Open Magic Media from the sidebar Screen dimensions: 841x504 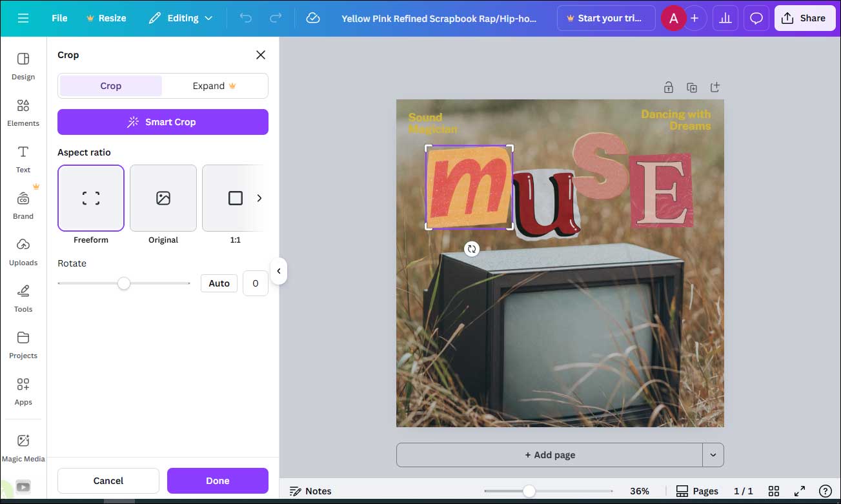point(23,446)
